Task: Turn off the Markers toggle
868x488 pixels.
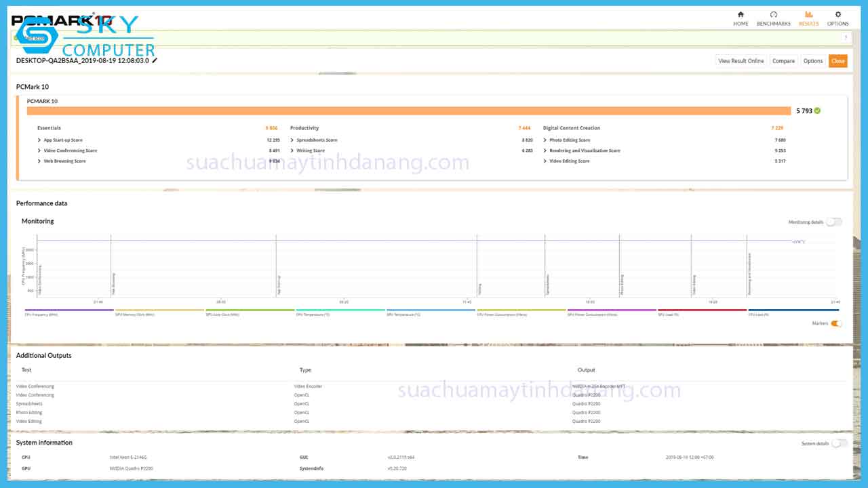Action: [x=836, y=323]
